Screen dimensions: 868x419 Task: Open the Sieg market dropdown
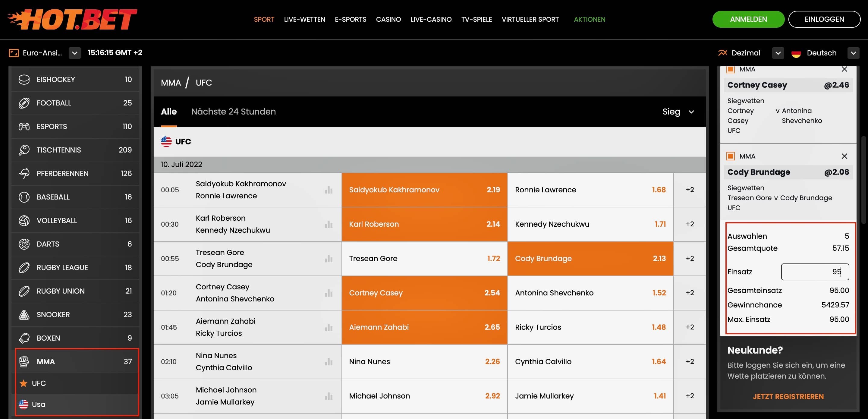coord(678,112)
